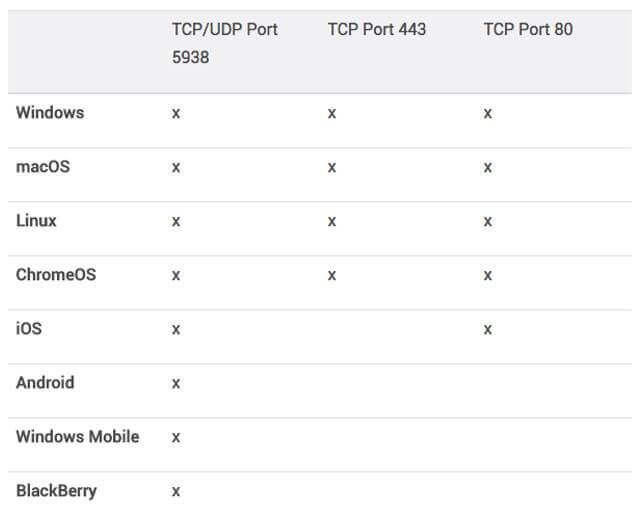The image size is (640, 521).
Task: Click the x for macOS under Port 80
Action: [x=488, y=168]
